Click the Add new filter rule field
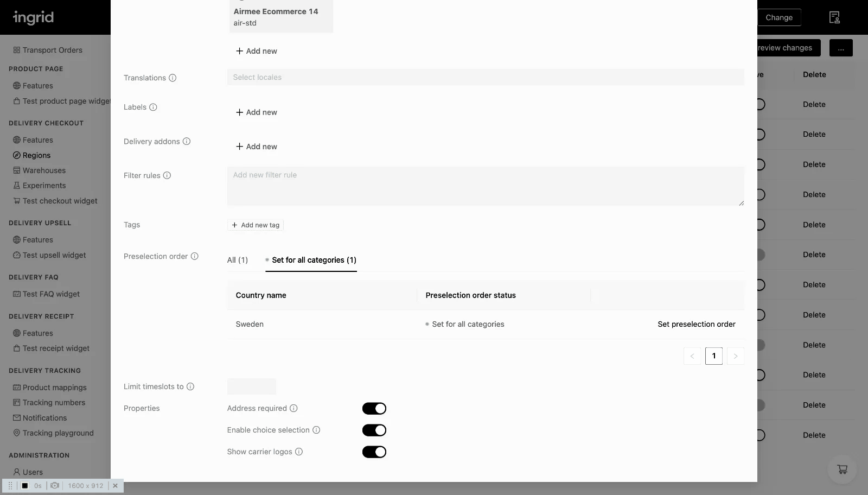This screenshot has width=868, height=495. [x=486, y=186]
